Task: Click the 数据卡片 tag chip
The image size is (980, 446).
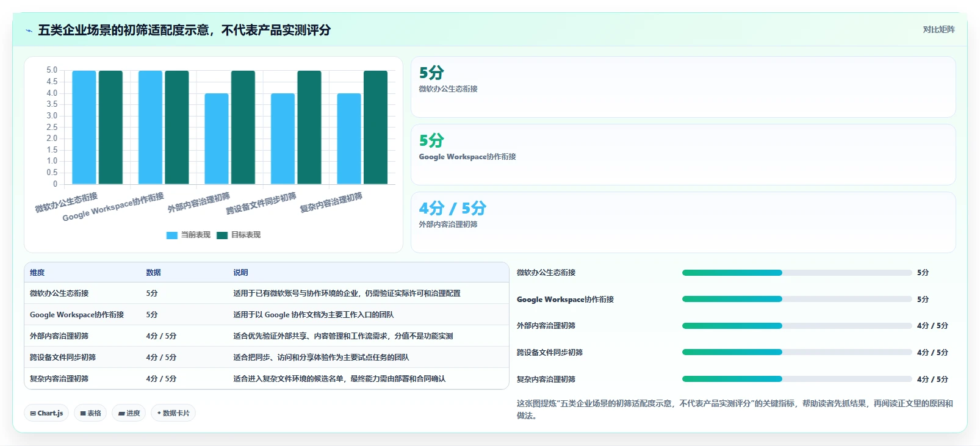Action: 173,413
